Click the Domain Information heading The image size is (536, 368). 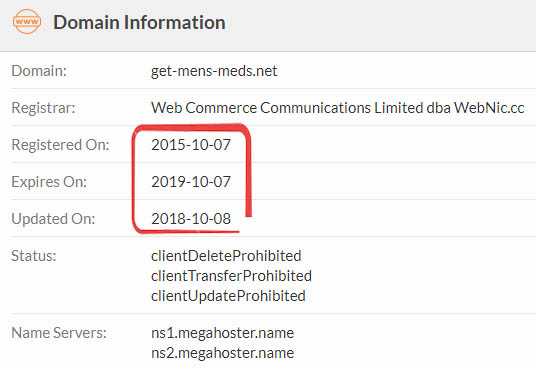point(139,23)
